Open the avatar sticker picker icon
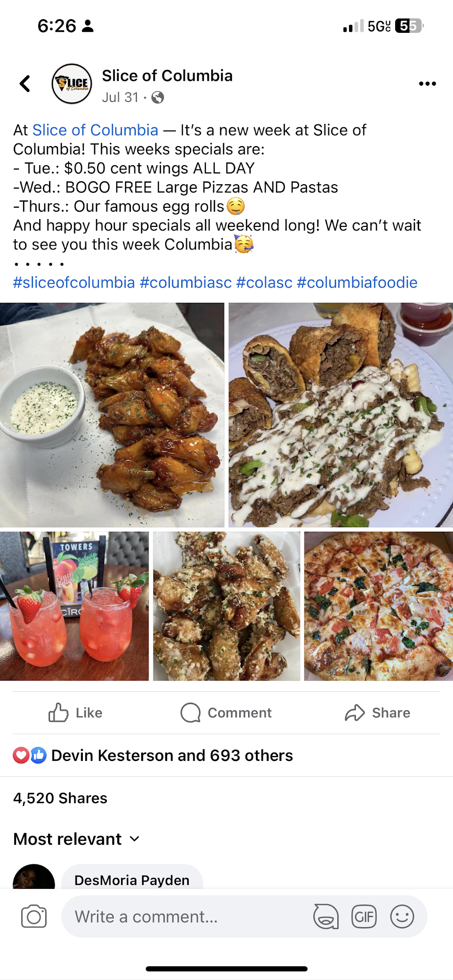The width and height of the screenshot is (453, 980). 326,917
